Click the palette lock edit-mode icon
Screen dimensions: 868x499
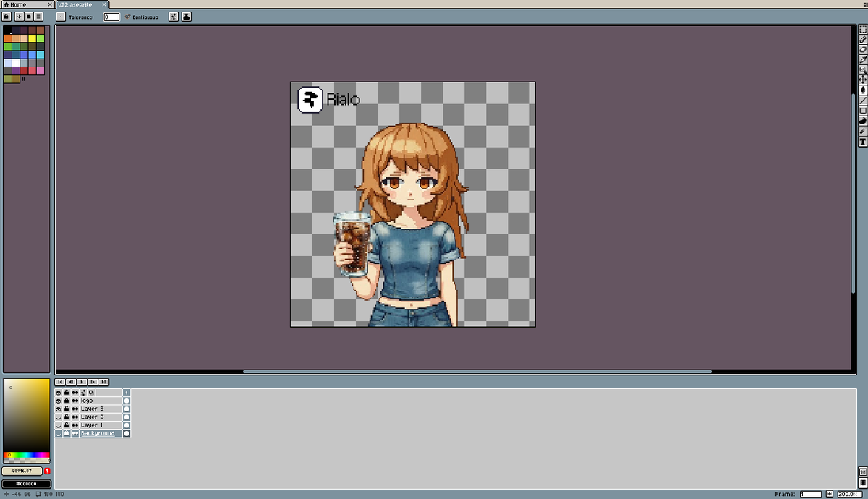pyautogui.click(x=7, y=17)
